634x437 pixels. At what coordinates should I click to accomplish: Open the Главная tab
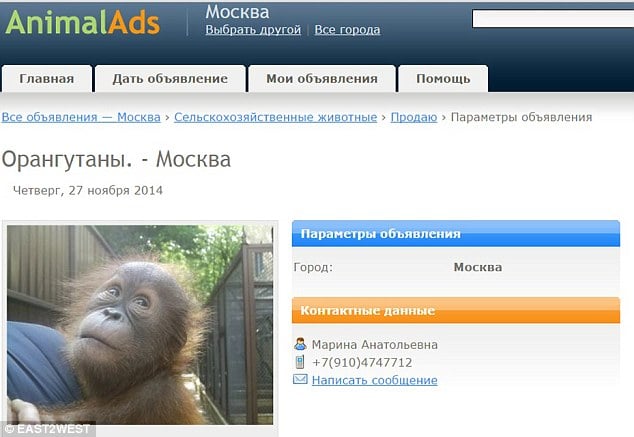(47, 78)
